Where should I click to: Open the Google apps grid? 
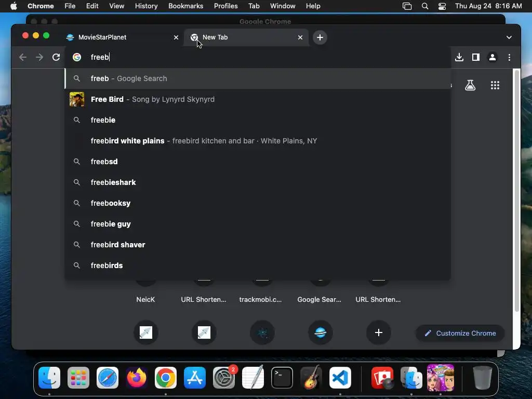click(495, 85)
